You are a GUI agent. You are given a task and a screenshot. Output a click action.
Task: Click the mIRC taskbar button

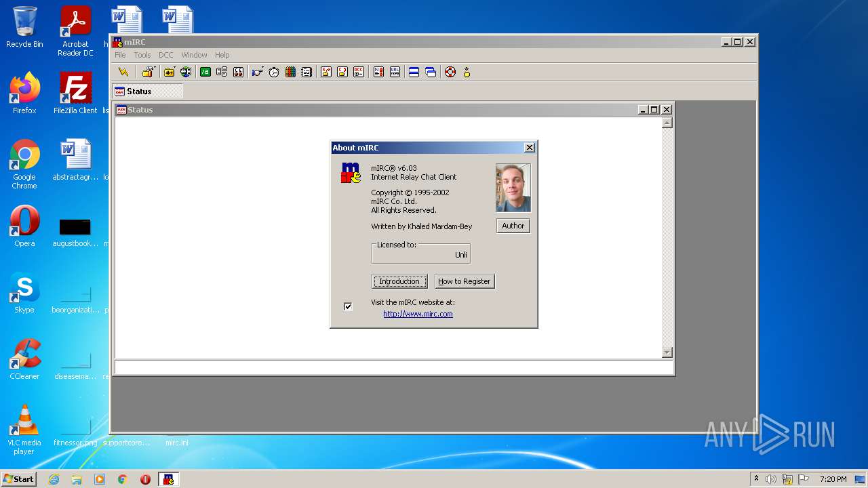click(x=168, y=479)
